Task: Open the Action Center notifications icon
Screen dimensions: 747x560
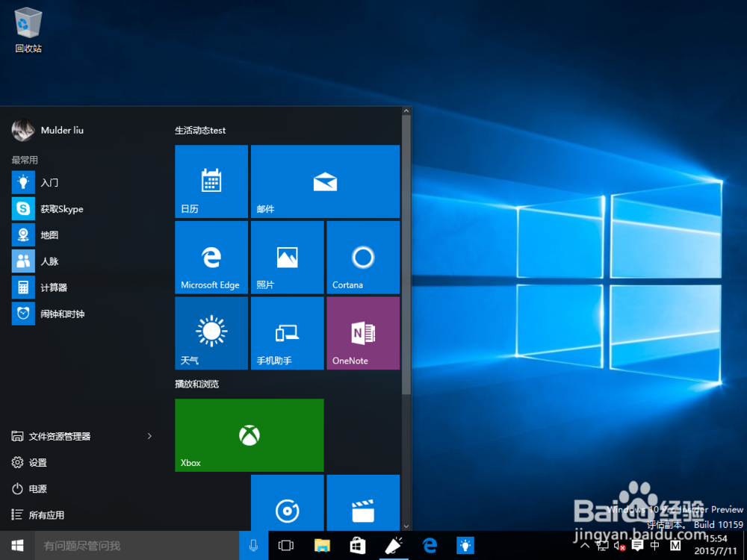Action: 637,546
